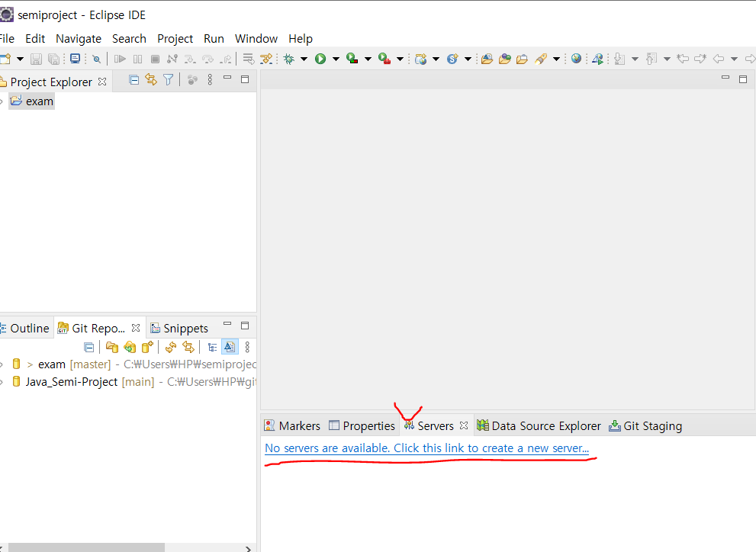Viewport: 756px width, 552px height.
Task: Open Project Explorer View Menu dots
Action: pos(210,80)
